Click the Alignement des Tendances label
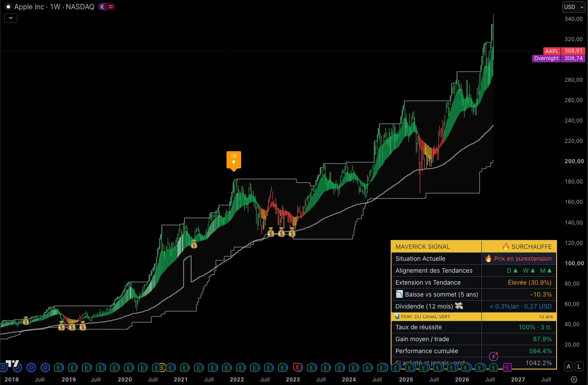 coord(434,271)
